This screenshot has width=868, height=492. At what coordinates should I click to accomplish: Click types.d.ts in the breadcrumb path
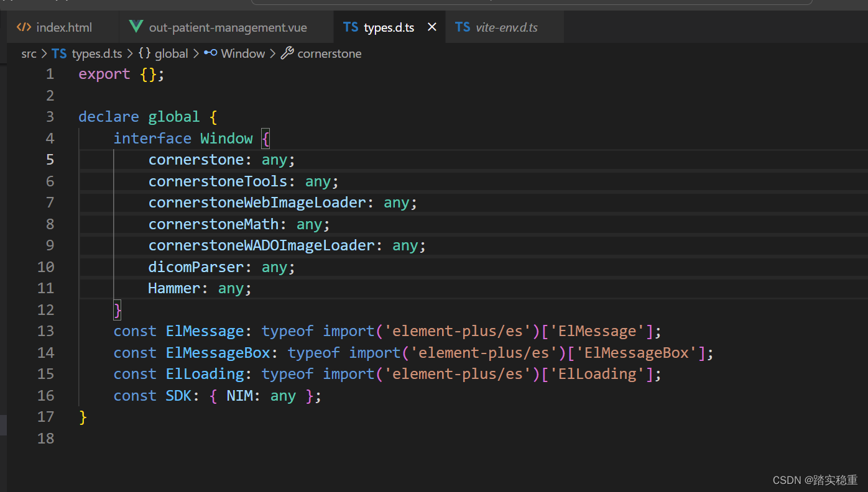point(96,53)
